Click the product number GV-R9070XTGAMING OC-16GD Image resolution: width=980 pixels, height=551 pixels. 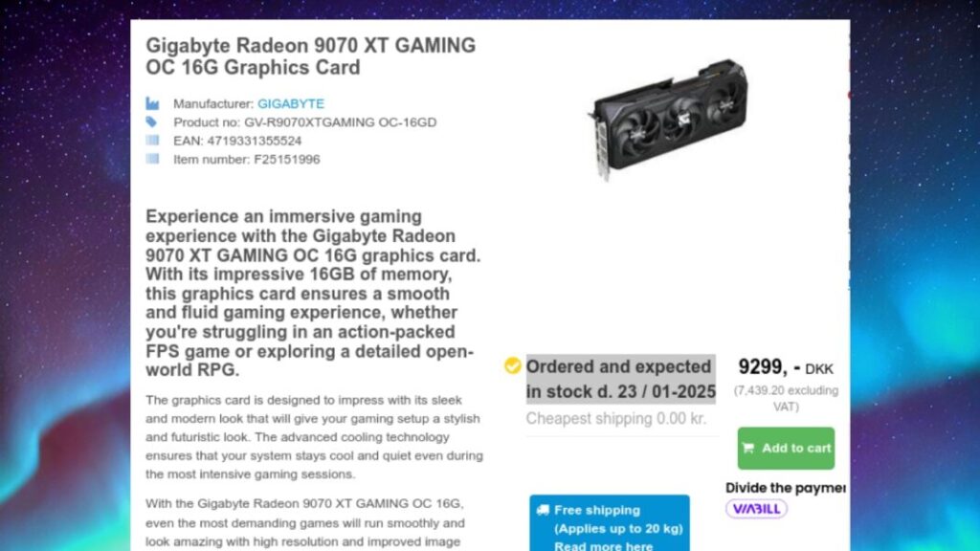[340, 122]
